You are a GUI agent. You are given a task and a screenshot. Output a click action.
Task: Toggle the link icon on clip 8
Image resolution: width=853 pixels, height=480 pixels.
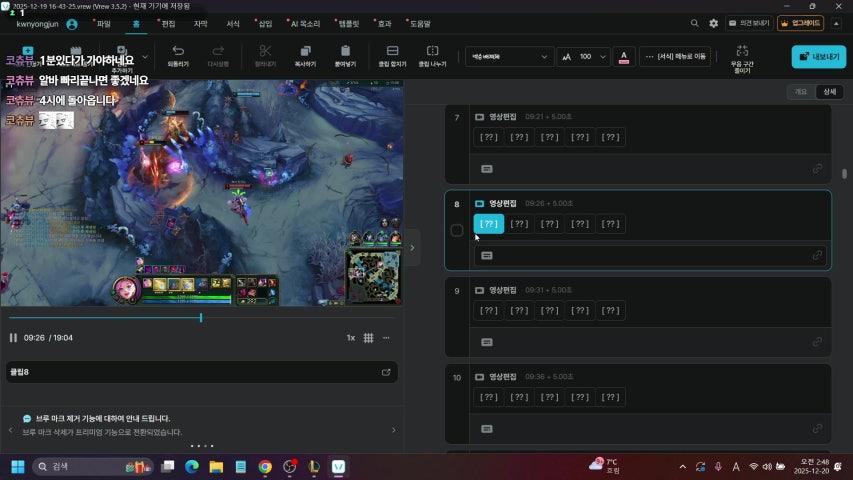pos(817,256)
